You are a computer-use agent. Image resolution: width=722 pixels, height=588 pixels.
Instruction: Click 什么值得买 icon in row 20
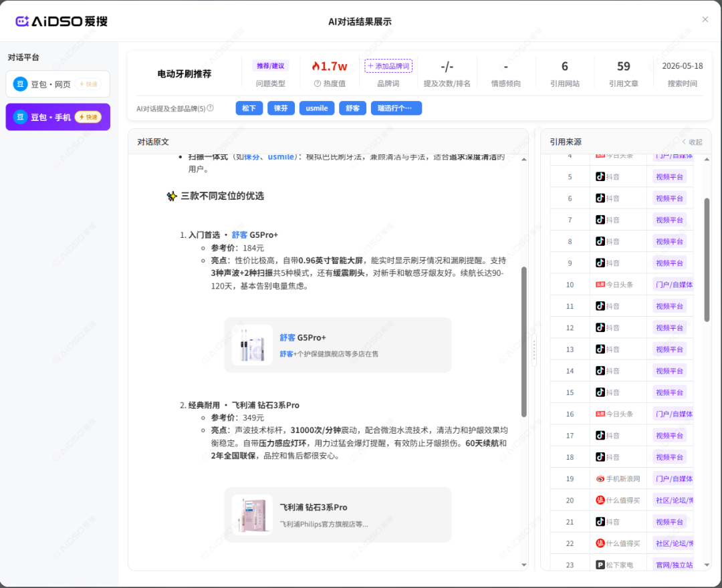600,500
